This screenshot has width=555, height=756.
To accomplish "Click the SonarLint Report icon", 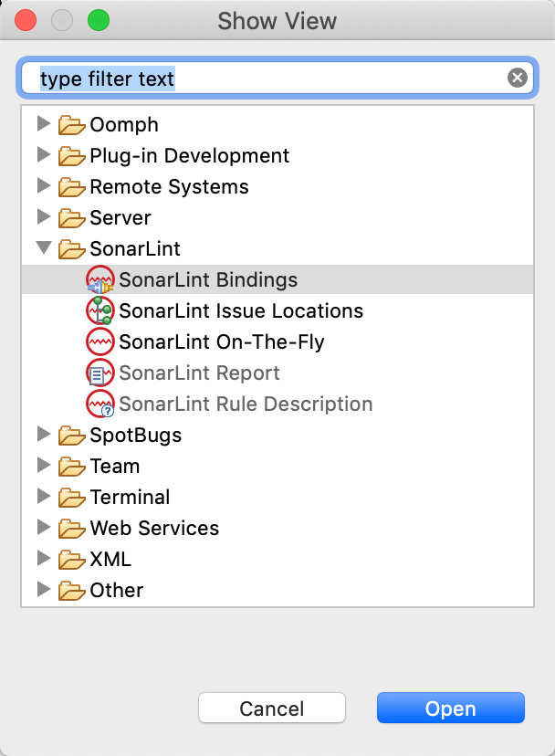I will coord(99,373).
